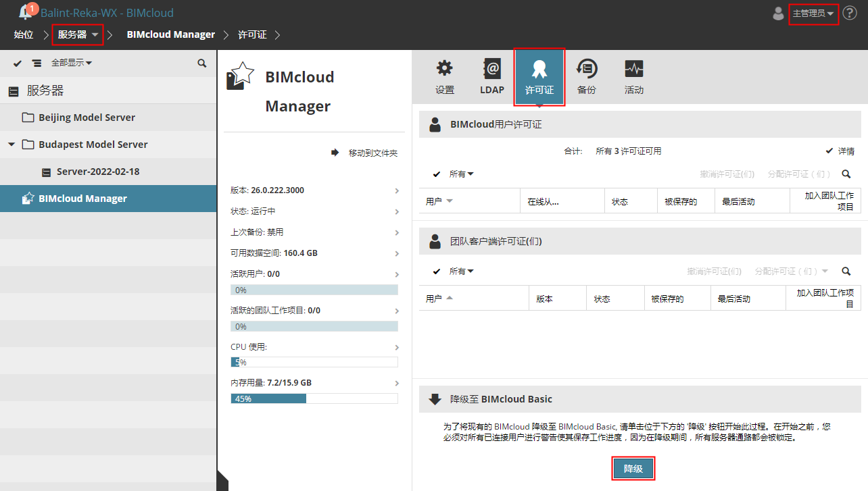Expand the CPU 使用 row chevron
Screen dimensions: 868x491
click(x=397, y=348)
